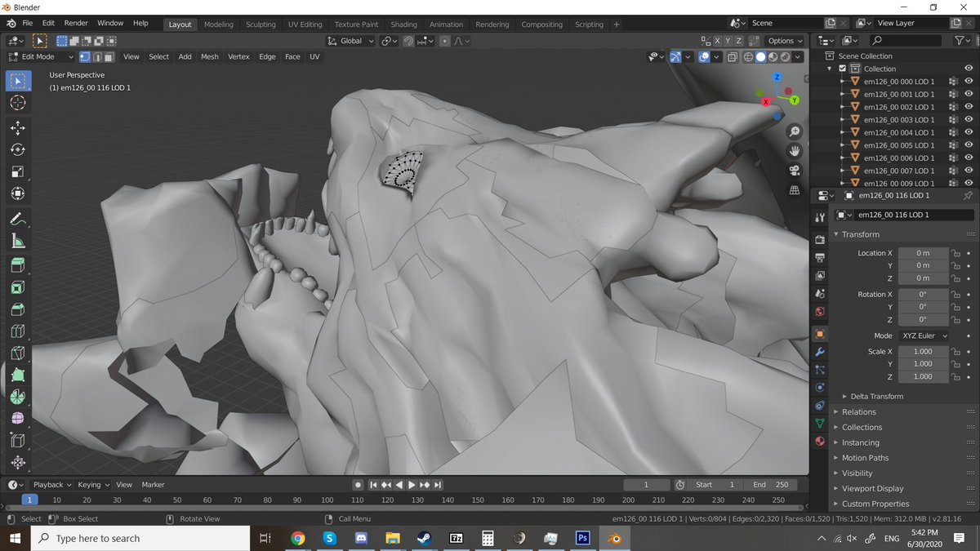Toggle X-ray view button
The image size is (980, 551).
point(733,57)
